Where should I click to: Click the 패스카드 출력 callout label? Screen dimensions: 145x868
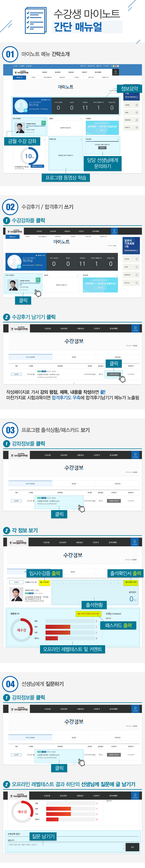(x=118, y=625)
